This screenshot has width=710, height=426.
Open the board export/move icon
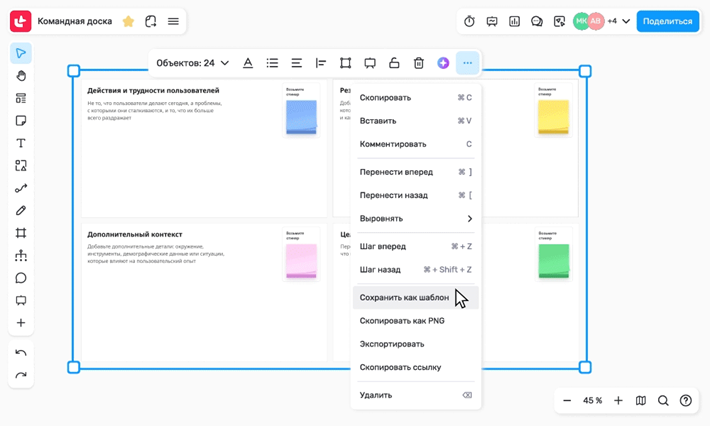coord(151,21)
